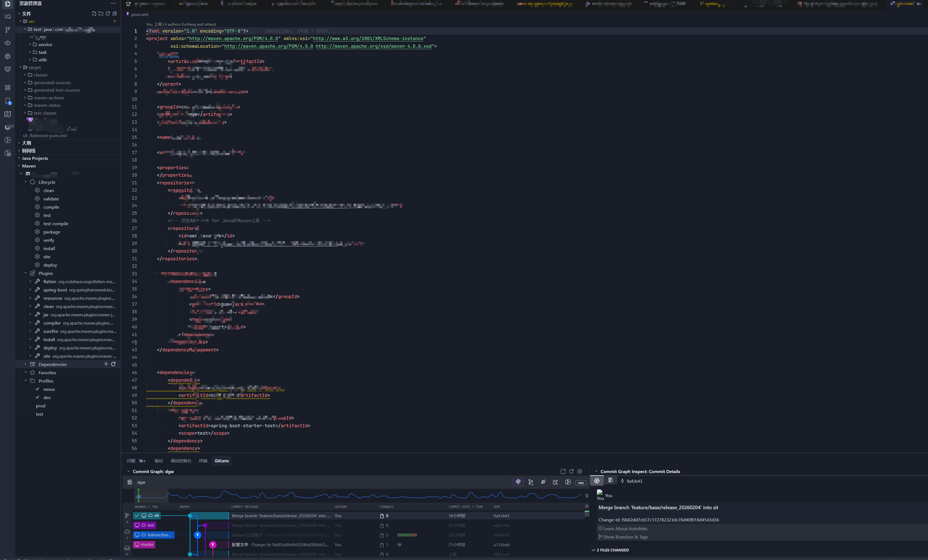Open the Source Control view in activity bar
Viewport: 928px width, 560px height.
pyautogui.click(x=7, y=30)
